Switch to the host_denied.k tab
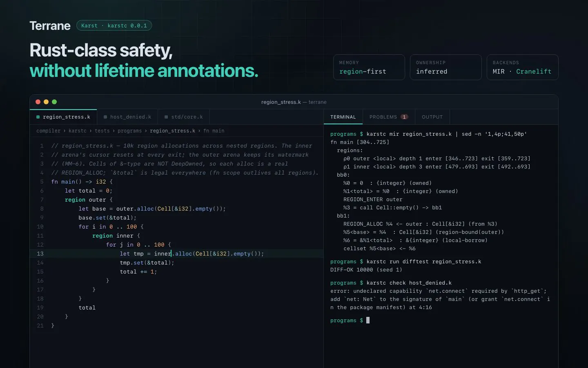 coord(127,117)
